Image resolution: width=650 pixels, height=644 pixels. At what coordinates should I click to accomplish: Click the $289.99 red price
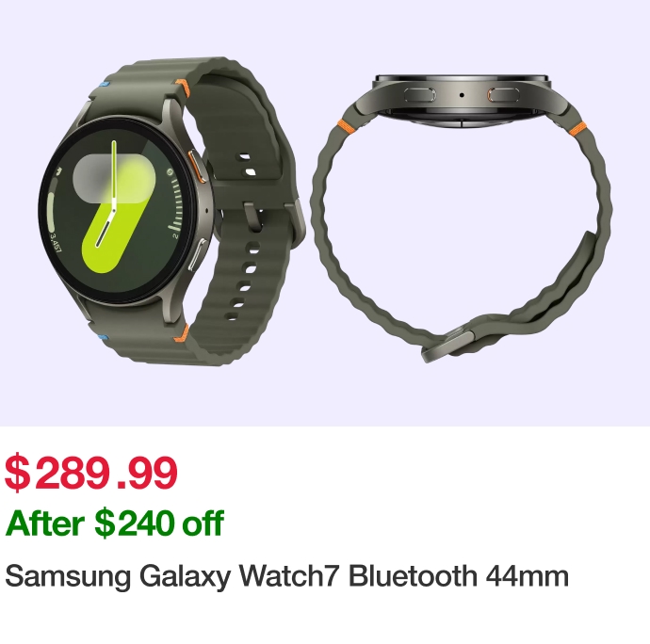(x=91, y=473)
